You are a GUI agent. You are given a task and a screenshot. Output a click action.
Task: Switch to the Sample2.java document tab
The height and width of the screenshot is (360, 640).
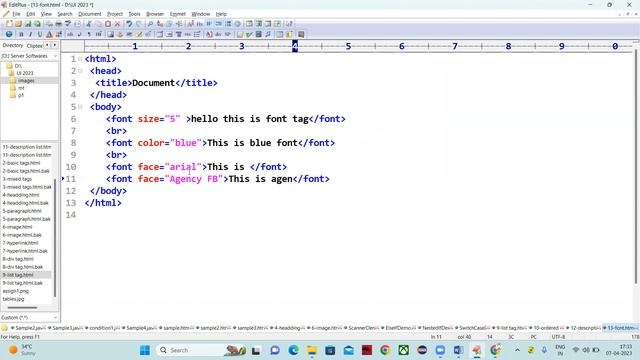tap(29, 328)
